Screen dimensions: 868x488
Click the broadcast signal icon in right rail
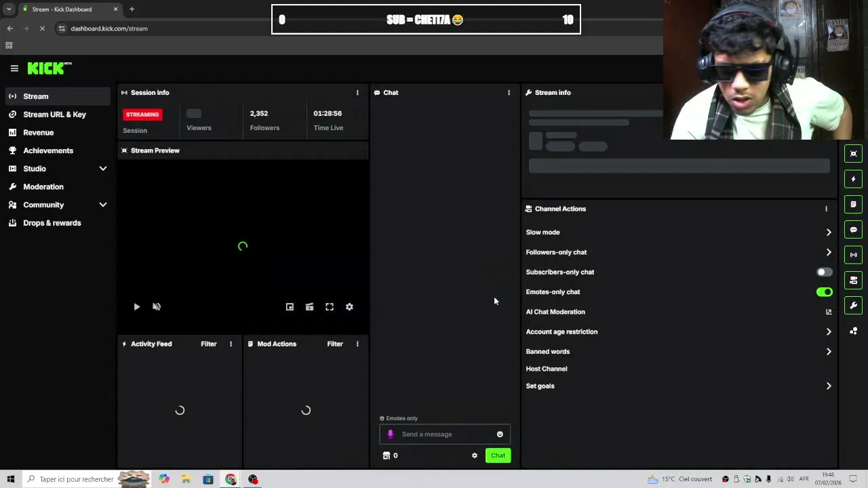coord(853,255)
